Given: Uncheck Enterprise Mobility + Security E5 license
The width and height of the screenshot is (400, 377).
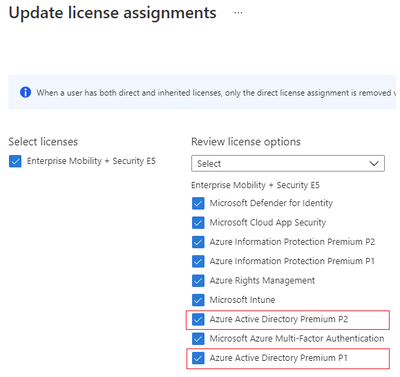Looking at the screenshot, I should click(15, 161).
